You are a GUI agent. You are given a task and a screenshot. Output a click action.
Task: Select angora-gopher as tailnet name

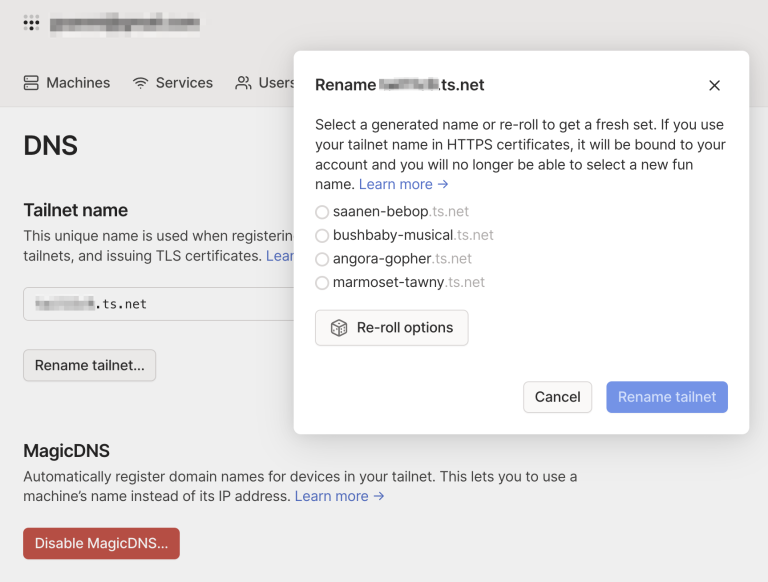click(x=322, y=259)
